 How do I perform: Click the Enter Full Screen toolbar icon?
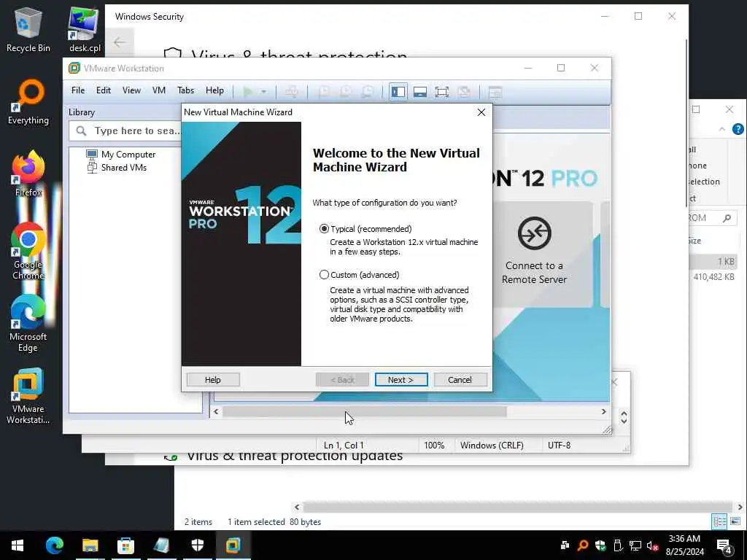[x=441, y=91]
